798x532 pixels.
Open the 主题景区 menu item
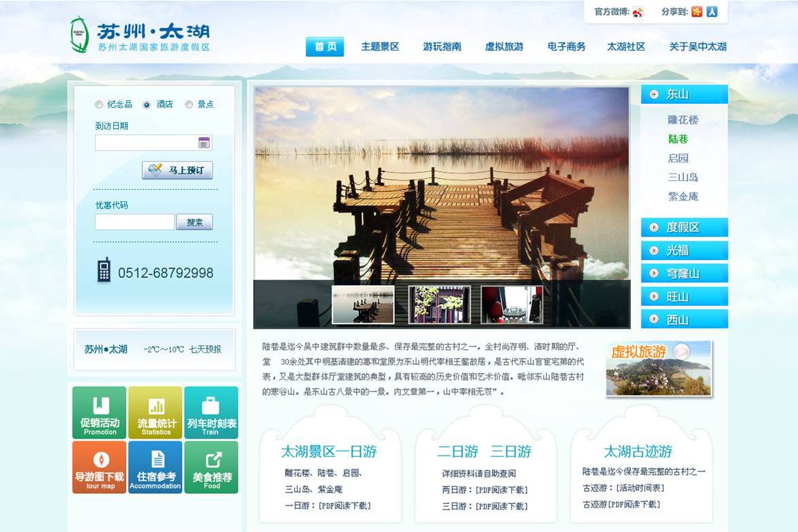click(380, 47)
